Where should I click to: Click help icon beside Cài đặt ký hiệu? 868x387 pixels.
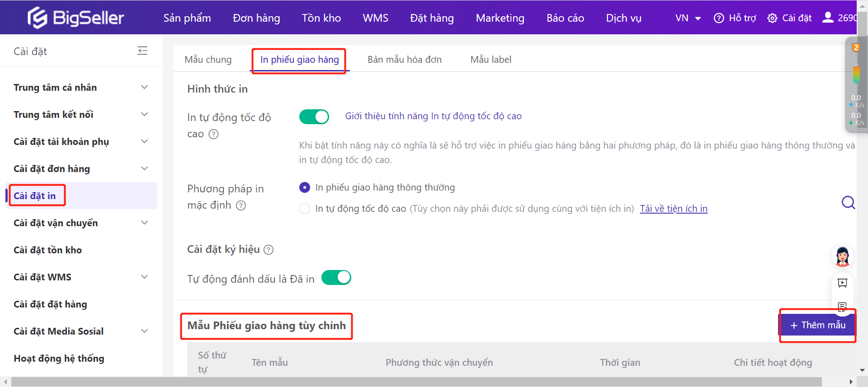(x=269, y=250)
